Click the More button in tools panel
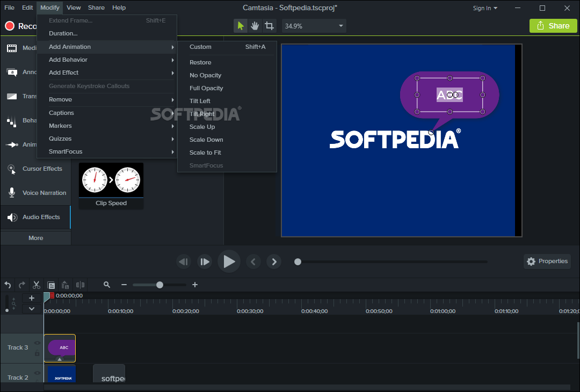 click(x=36, y=238)
